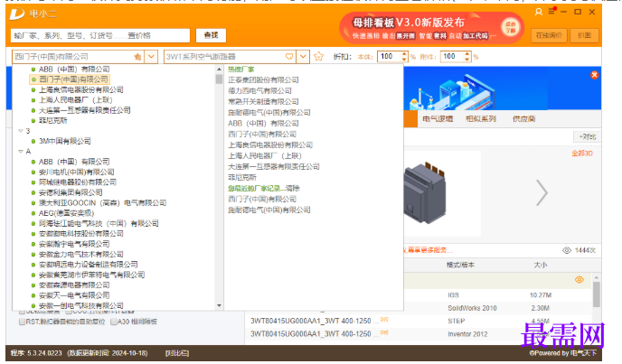Collapse the '3' group in manufacturer tree
Image resolution: width=622 pixels, height=364 pixels.
(x=21, y=130)
